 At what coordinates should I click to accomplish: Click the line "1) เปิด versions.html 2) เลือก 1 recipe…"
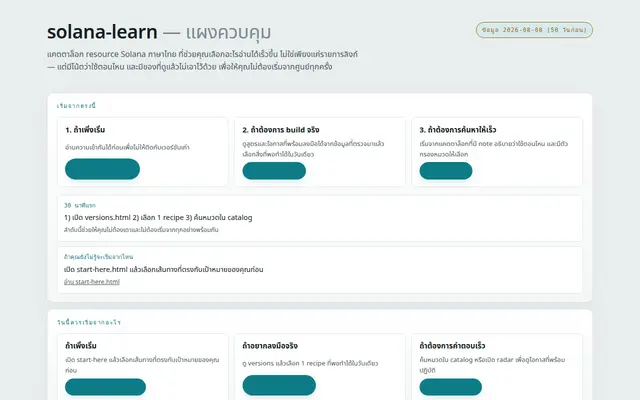[158, 218]
